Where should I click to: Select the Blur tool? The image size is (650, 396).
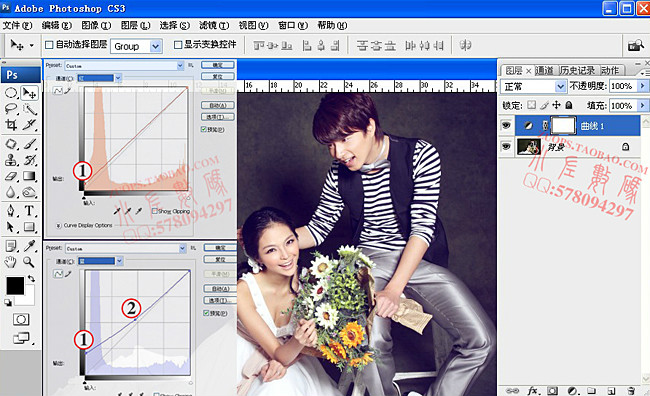click(x=11, y=192)
